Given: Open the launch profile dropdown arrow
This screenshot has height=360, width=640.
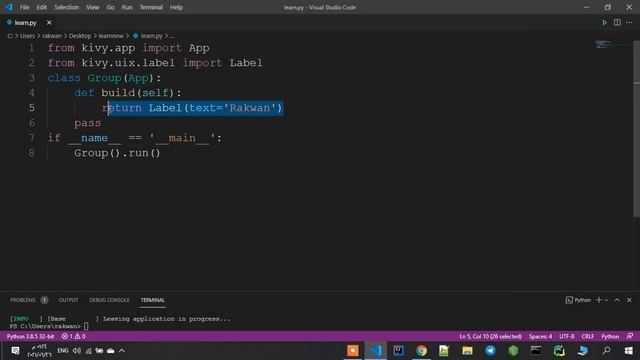Looking at the screenshot, I should [606, 300].
